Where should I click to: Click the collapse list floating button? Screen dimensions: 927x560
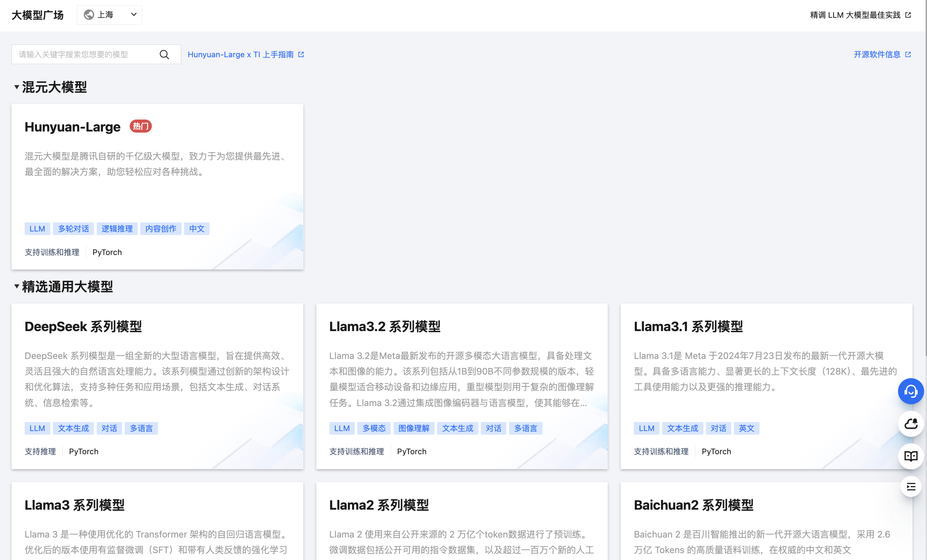tap(911, 487)
